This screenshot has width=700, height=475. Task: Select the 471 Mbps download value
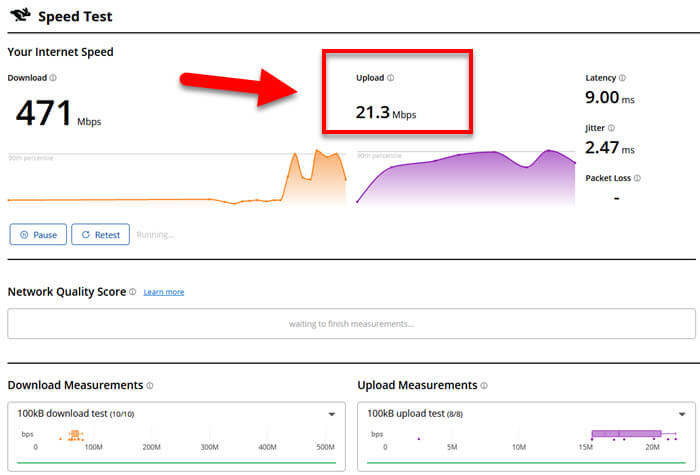(x=58, y=113)
